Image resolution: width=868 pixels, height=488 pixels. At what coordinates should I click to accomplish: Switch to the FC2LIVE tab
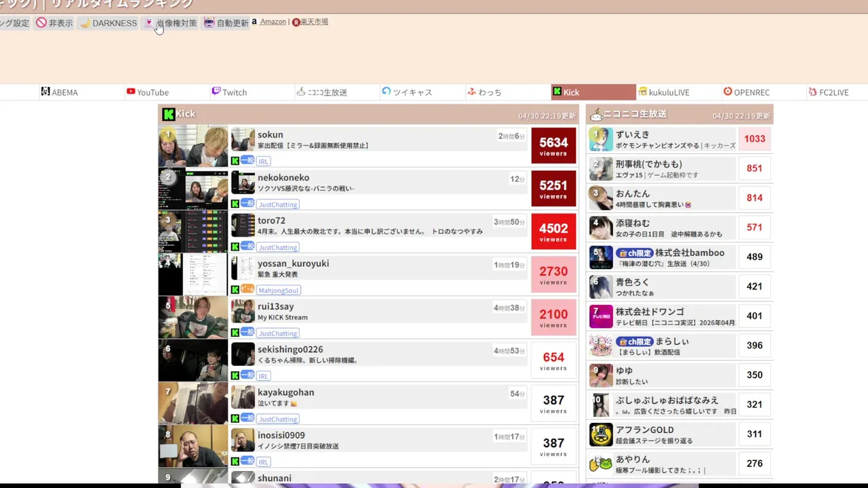click(829, 92)
